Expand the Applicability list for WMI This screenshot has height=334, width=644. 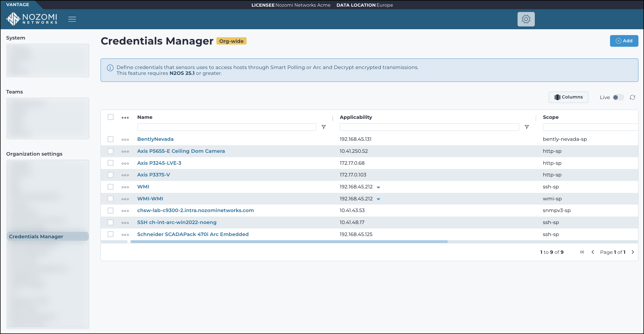pyautogui.click(x=379, y=187)
